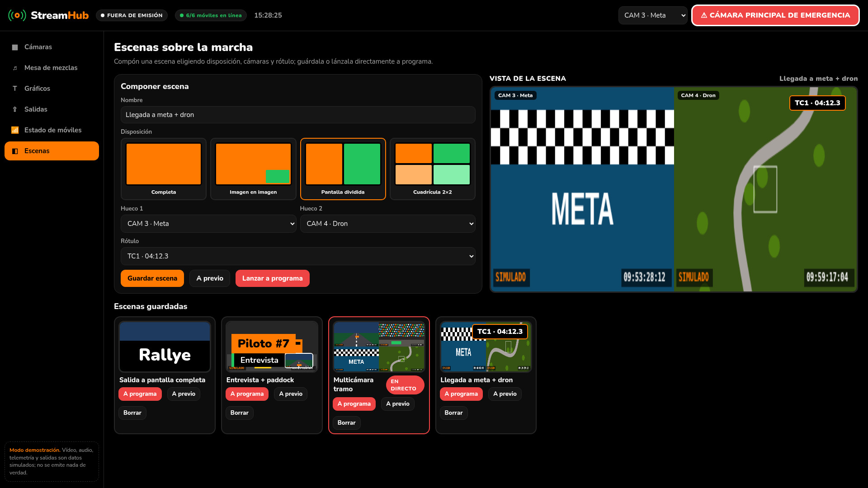Image resolution: width=868 pixels, height=488 pixels.
Task: Send Salida a pantalla completa A programa
Action: 140,394
